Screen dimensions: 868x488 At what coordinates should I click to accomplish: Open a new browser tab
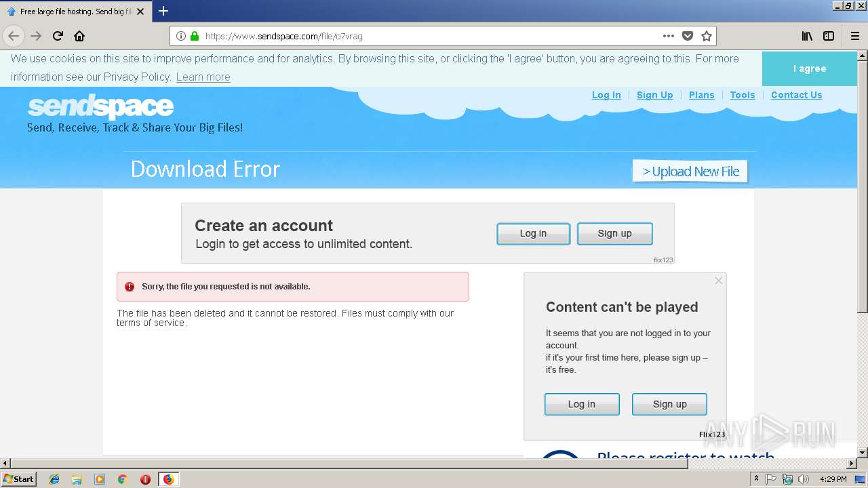tap(163, 11)
